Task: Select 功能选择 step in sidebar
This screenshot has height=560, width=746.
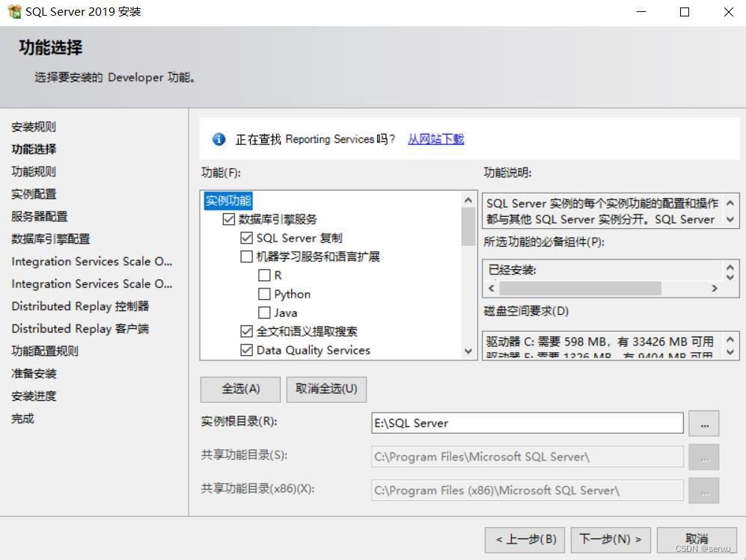Action: click(x=34, y=150)
